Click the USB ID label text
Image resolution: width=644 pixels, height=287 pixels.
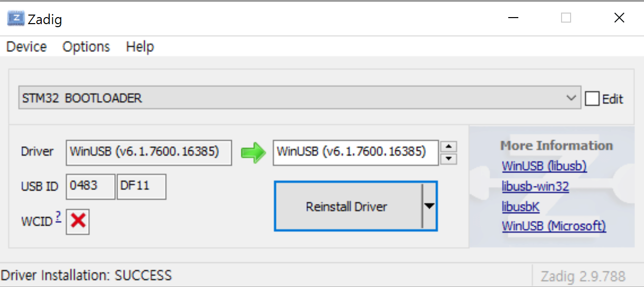tap(40, 186)
